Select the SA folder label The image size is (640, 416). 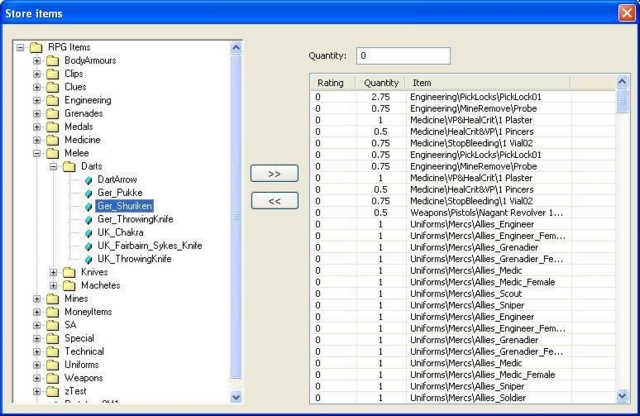tap(70, 325)
